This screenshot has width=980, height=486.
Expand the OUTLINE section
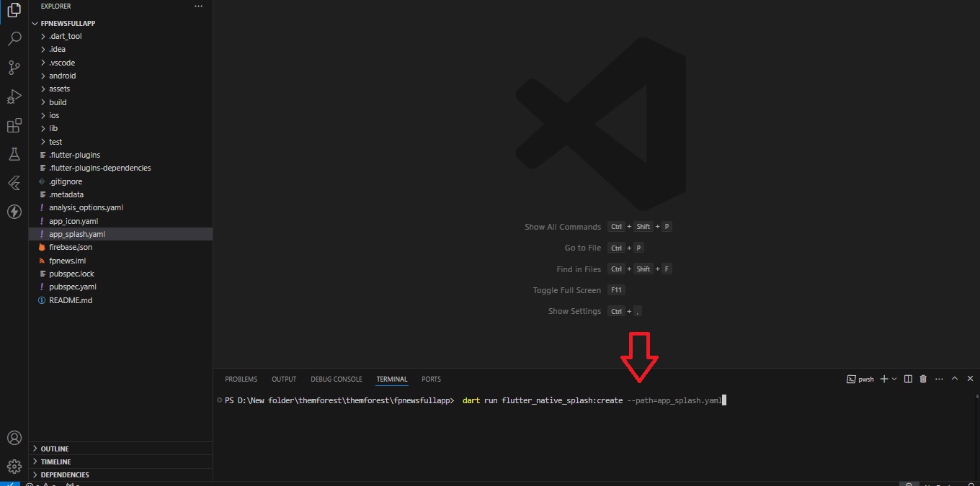121,449
